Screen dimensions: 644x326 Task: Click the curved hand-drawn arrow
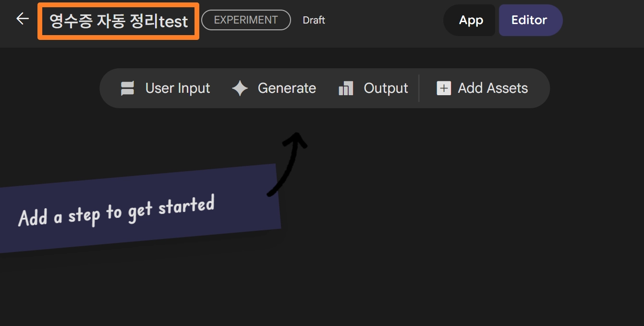pyautogui.click(x=289, y=163)
